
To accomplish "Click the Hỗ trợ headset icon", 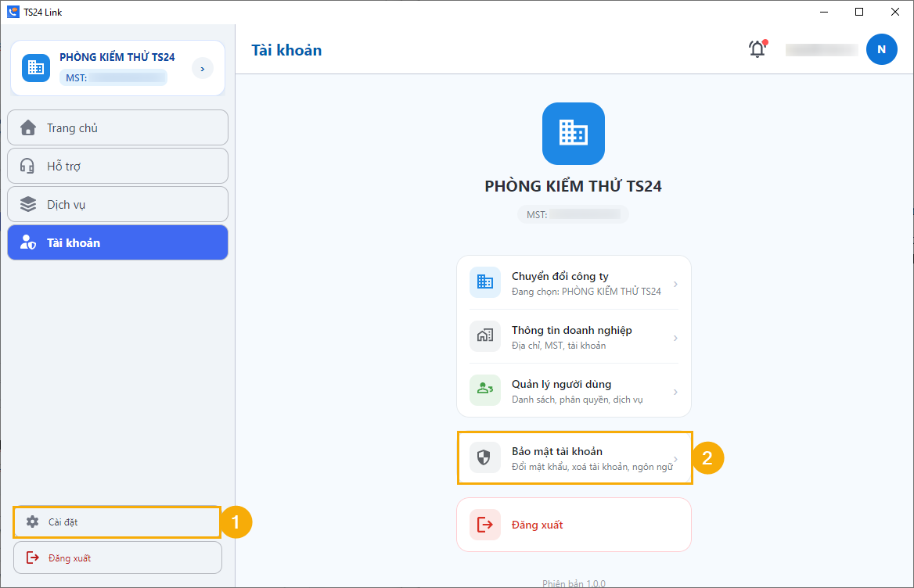I will coord(27,166).
